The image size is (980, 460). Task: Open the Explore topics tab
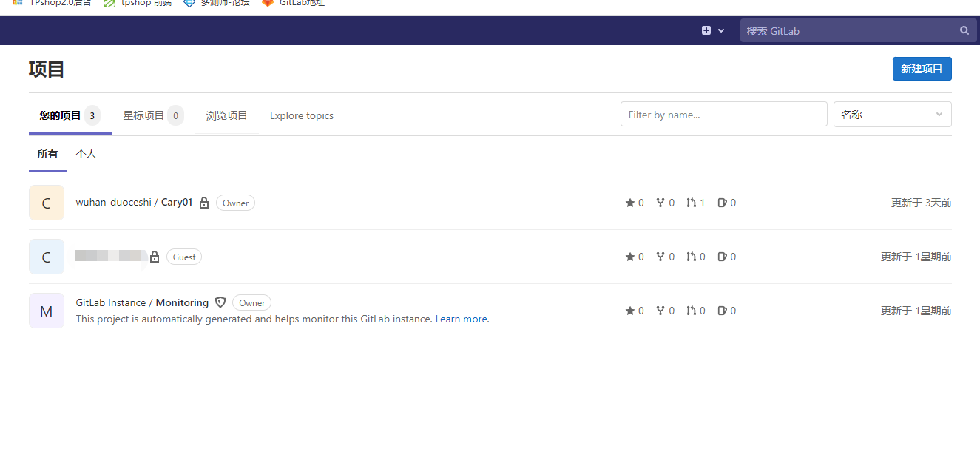click(x=302, y=115)
